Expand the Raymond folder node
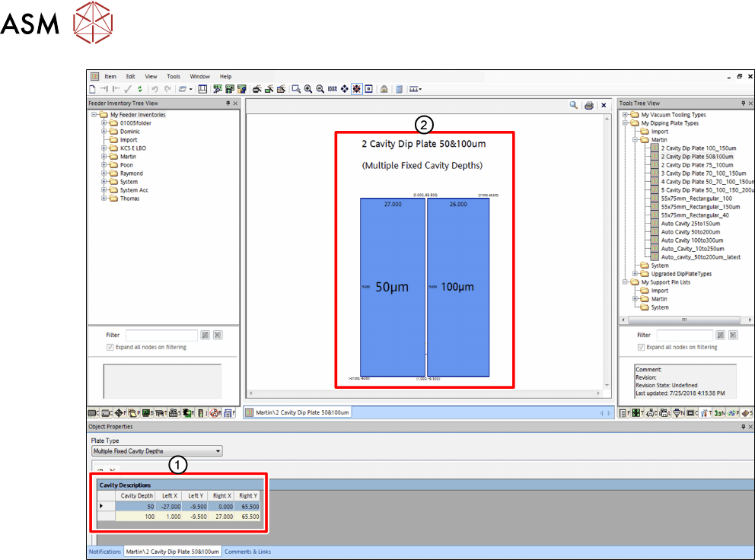Image resolution: width=755 pixels, height=560 pixels. pyautogui.click(x=104, y=173)
